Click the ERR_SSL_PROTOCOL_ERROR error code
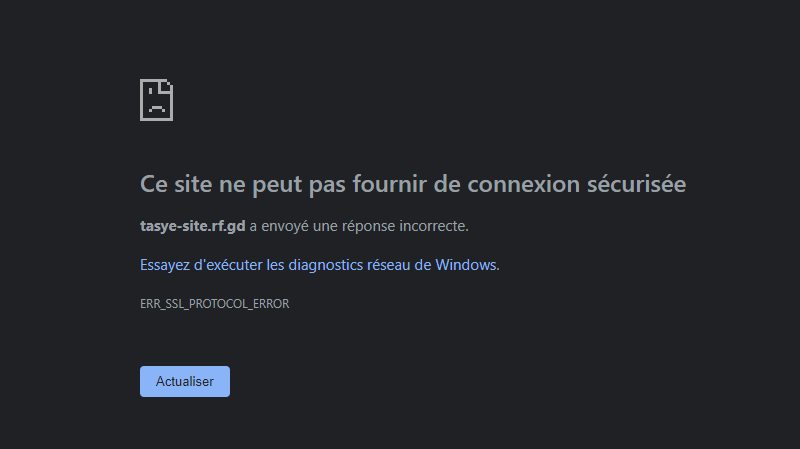This screenshot has height=449, width=800. (214, 304)
